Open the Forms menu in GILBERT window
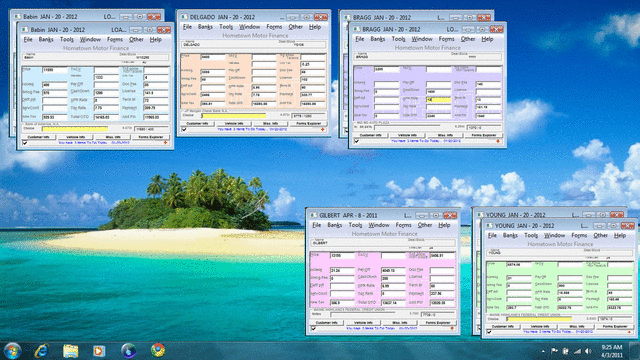Image resolution: width=640 pixels, height=360 pixels. point(403,225)
